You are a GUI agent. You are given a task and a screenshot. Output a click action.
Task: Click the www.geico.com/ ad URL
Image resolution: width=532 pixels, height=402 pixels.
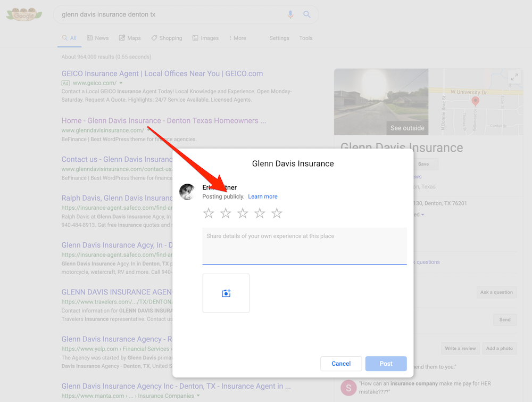(95, 83)
